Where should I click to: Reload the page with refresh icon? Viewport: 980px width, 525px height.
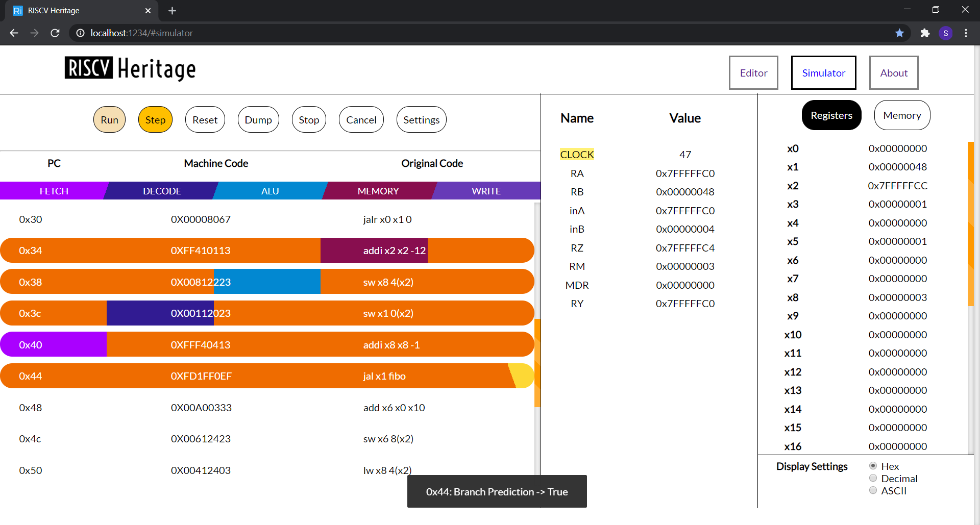coord(55,33)
